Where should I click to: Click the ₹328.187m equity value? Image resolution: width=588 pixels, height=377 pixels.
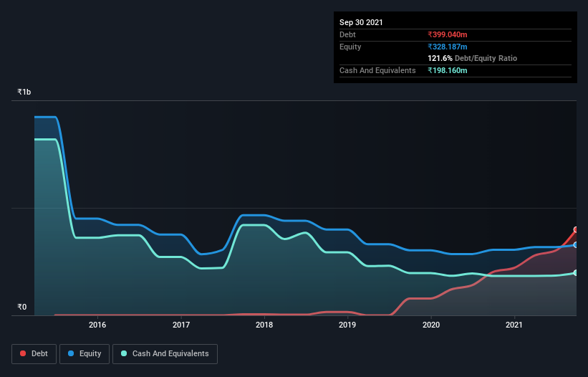(448, 47)
